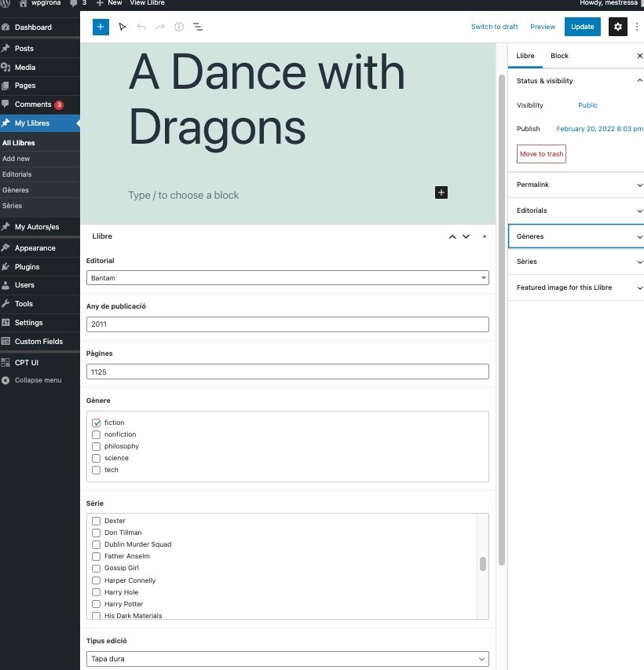Click the admin bar comments bubble
Image resolution: width=644 pixels, height=670 pixels.
(x=74, y=3)
